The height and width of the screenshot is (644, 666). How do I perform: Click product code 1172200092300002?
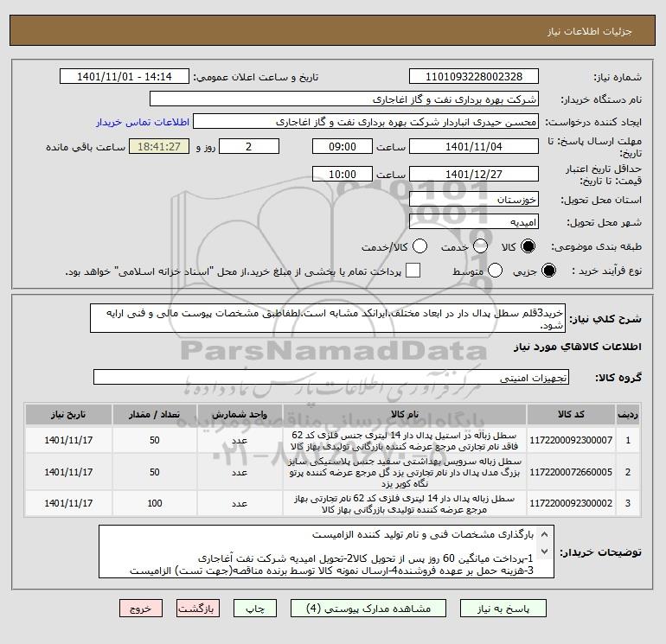point(571,503)
